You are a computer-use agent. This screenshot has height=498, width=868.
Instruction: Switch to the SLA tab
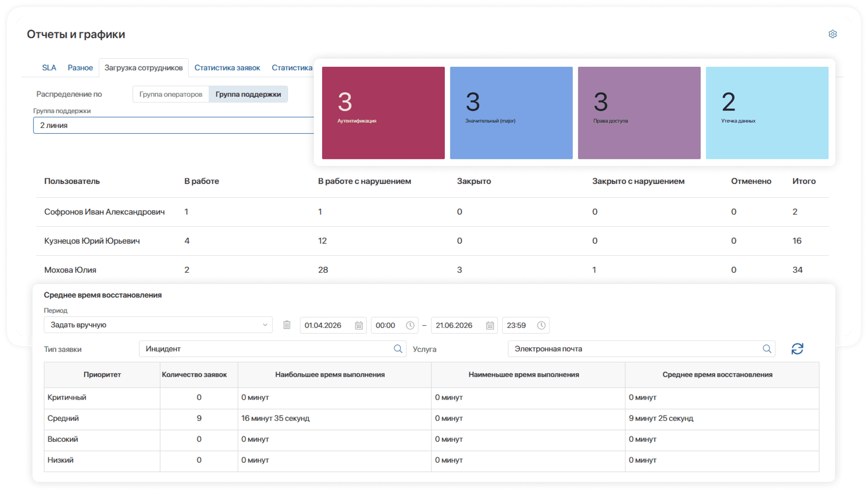(x=49, y=67)
